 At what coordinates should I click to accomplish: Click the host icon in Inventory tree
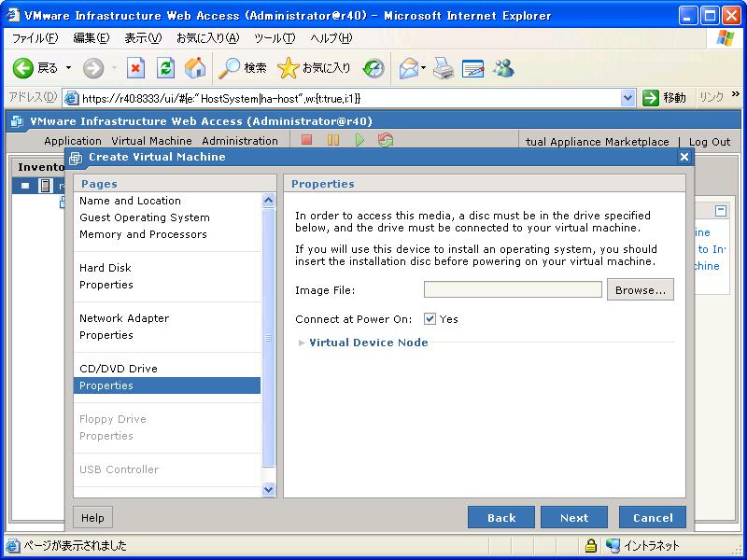[45, 185]
